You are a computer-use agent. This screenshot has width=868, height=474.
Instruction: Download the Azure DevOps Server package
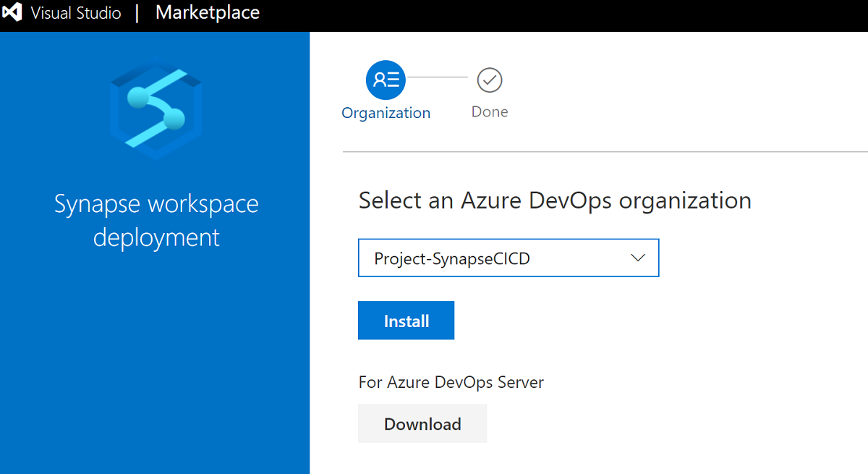coord(422,424)
